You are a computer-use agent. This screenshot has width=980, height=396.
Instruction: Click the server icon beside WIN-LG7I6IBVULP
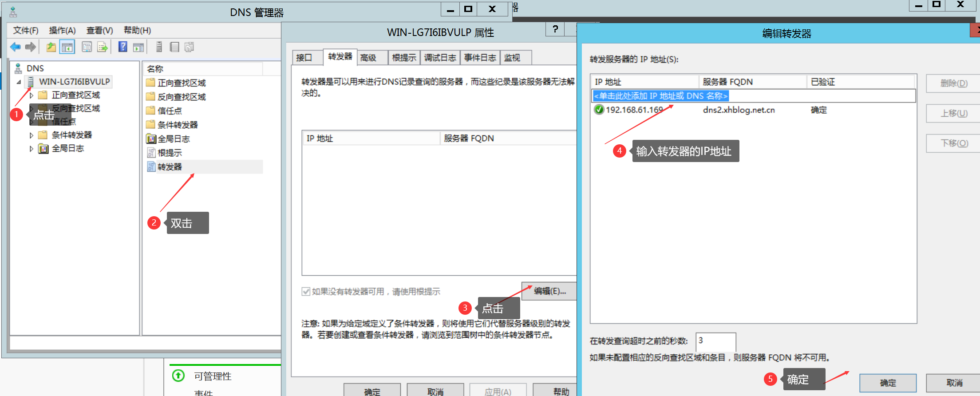tap(31, 82)
